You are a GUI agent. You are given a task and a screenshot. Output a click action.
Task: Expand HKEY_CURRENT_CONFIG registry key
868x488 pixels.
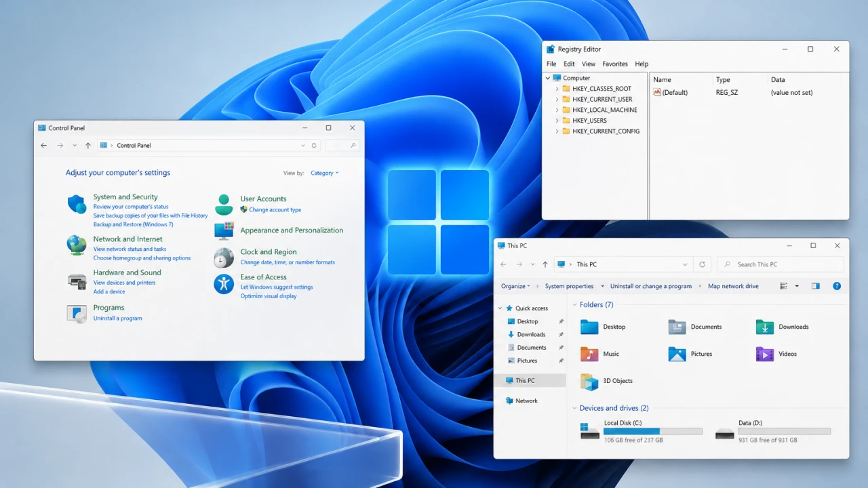pyautogui.click(x=557, y=131)
